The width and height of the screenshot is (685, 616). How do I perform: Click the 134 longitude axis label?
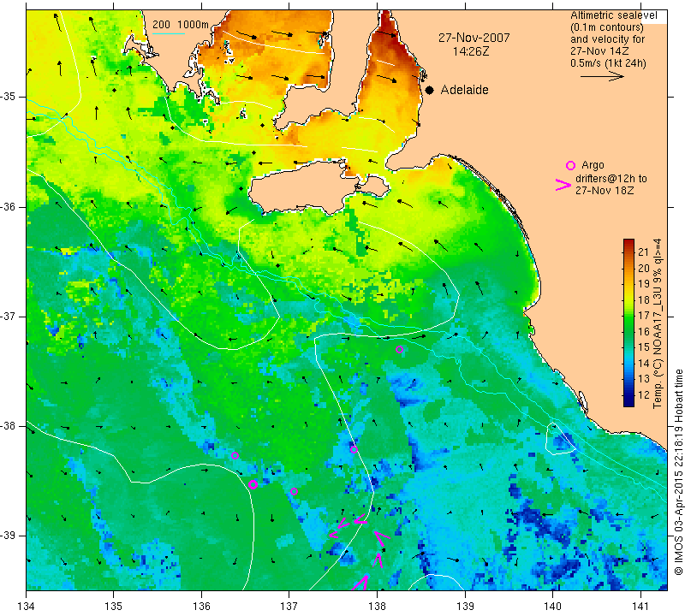click(x=27, y=607)
